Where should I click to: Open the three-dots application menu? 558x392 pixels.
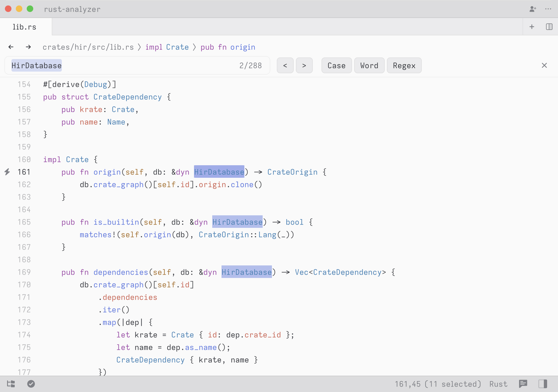[x=548, y=9]
